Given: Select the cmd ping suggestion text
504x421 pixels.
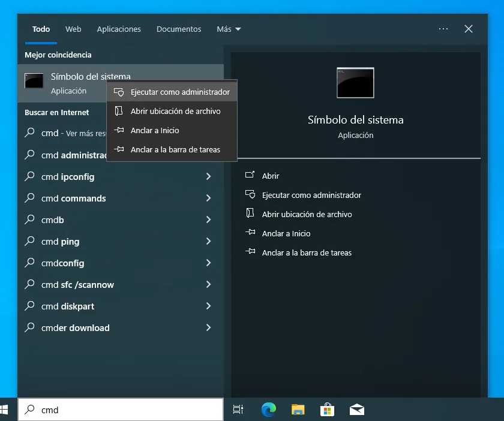Looking at the screenshot, I should tap(60, 242).
